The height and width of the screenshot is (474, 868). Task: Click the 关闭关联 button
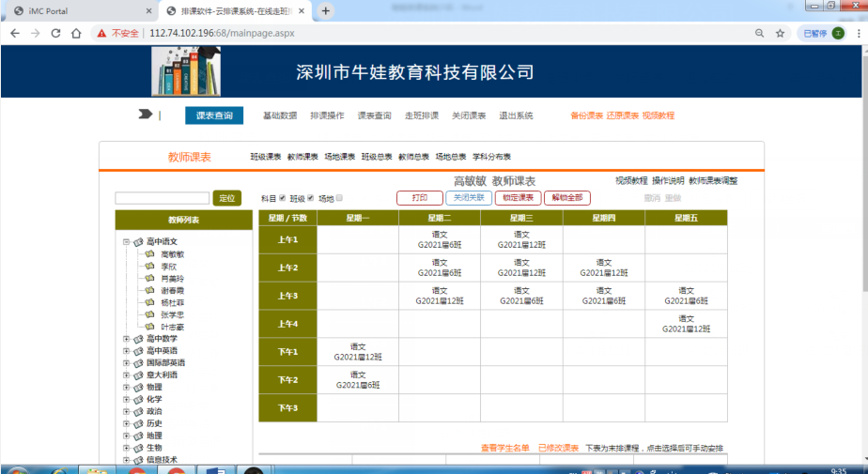pos(469,198)
